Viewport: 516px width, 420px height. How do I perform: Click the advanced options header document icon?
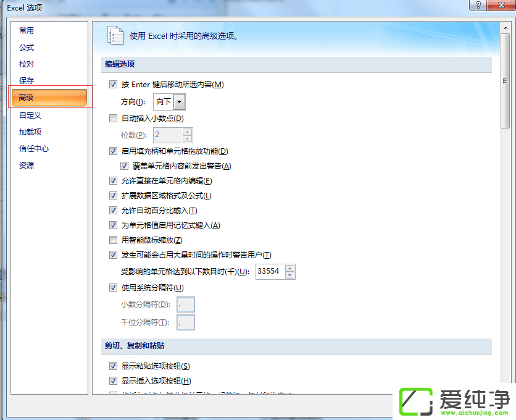click(115, 35)
